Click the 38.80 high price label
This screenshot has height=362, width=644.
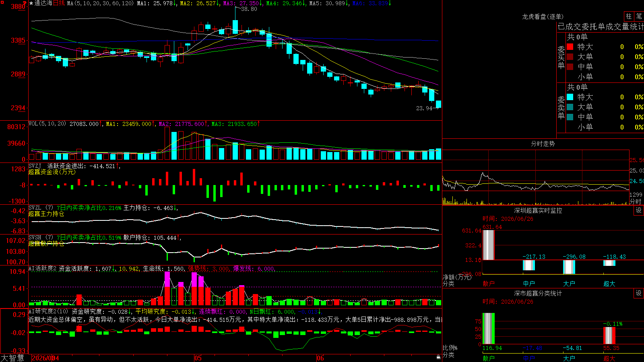coord(249,9)
